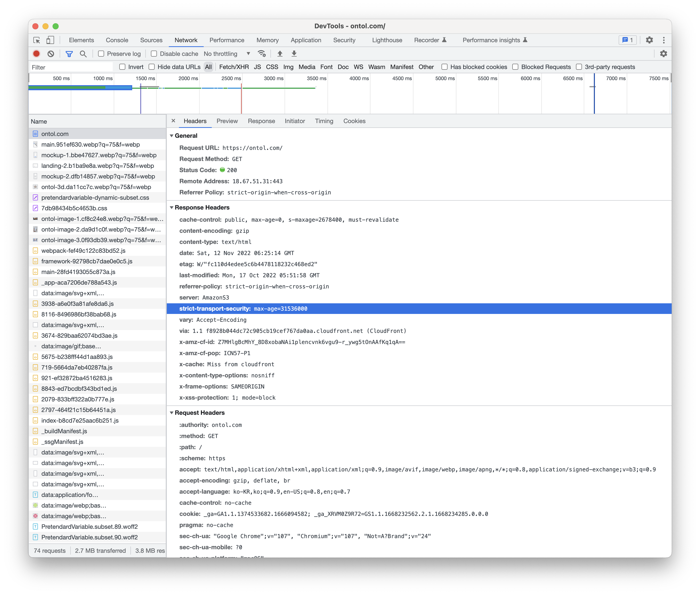700x595 pixels.
Task: Select the Timing tab
Action: [323, 122]
